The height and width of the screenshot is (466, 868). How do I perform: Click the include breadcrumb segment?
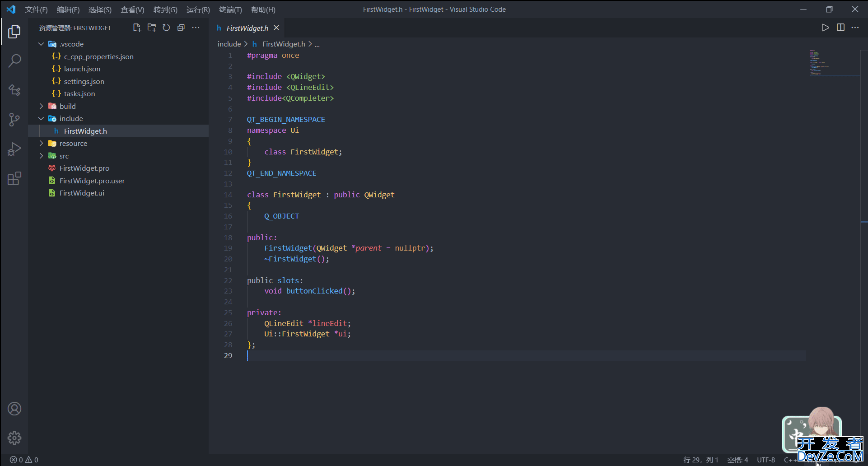[229, 44]
